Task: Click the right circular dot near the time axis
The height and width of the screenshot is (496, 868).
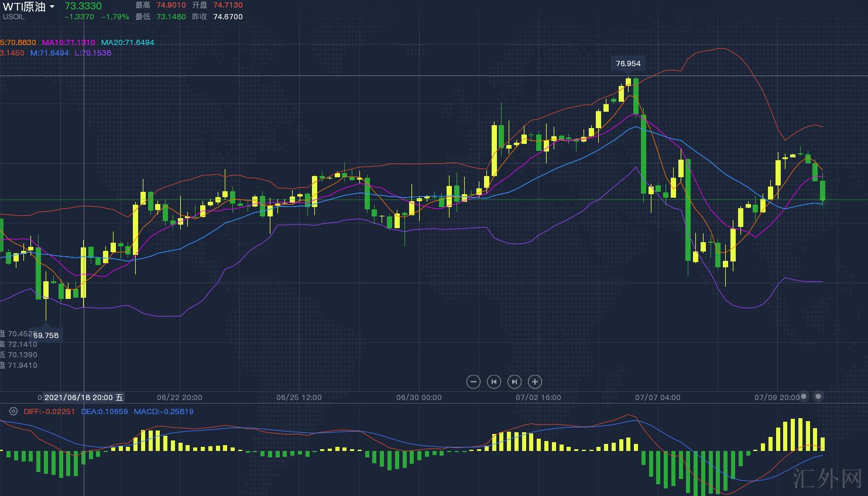Action: pyautogui.click(x=818, y=397)
